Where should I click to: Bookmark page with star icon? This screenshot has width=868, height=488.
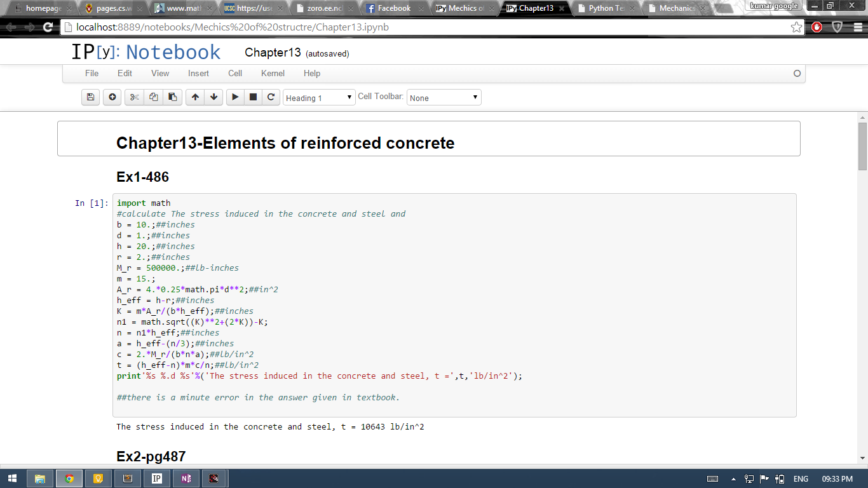tap(796, 27)
